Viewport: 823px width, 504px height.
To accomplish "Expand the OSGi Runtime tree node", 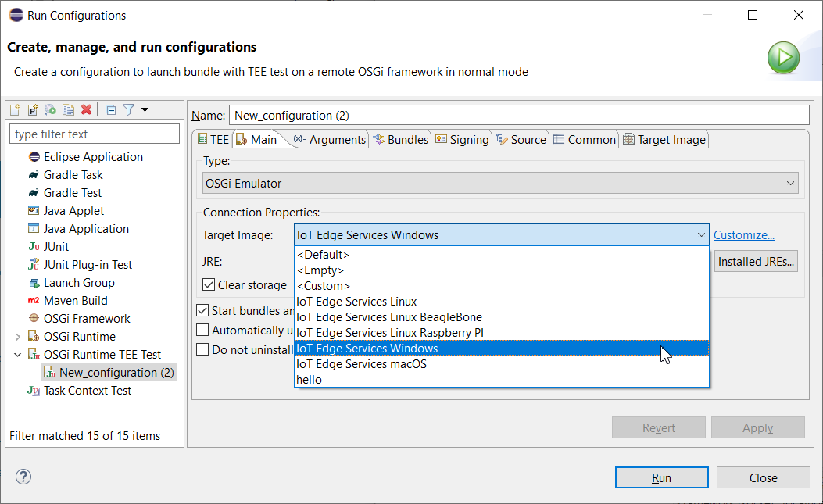I will [17, 337].
